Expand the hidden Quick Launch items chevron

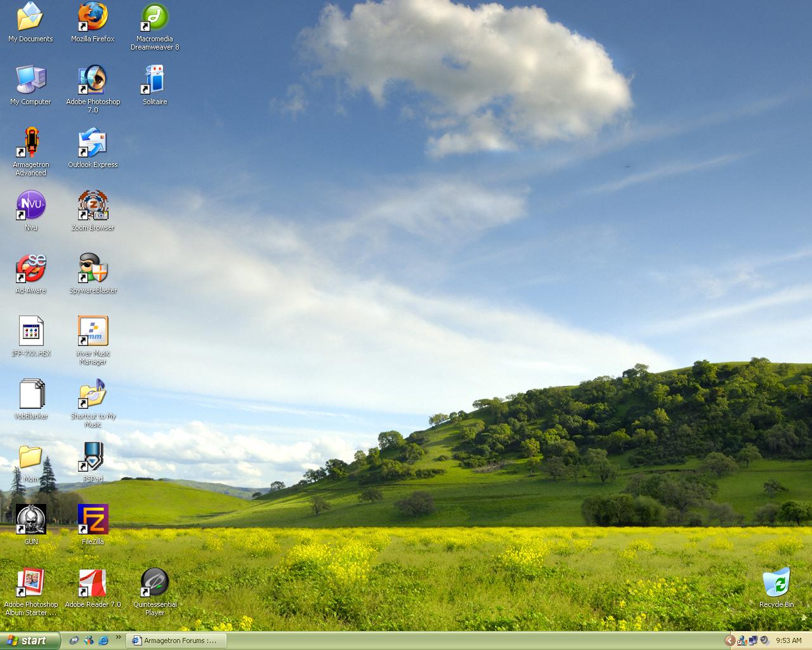point(118,638)
